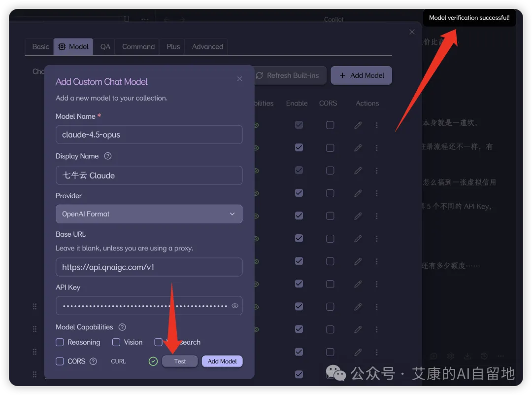This screenshot has height=395, width=532.
Task: Expand the Provider OpenAI Format dropdown
Action: [149, 214]
